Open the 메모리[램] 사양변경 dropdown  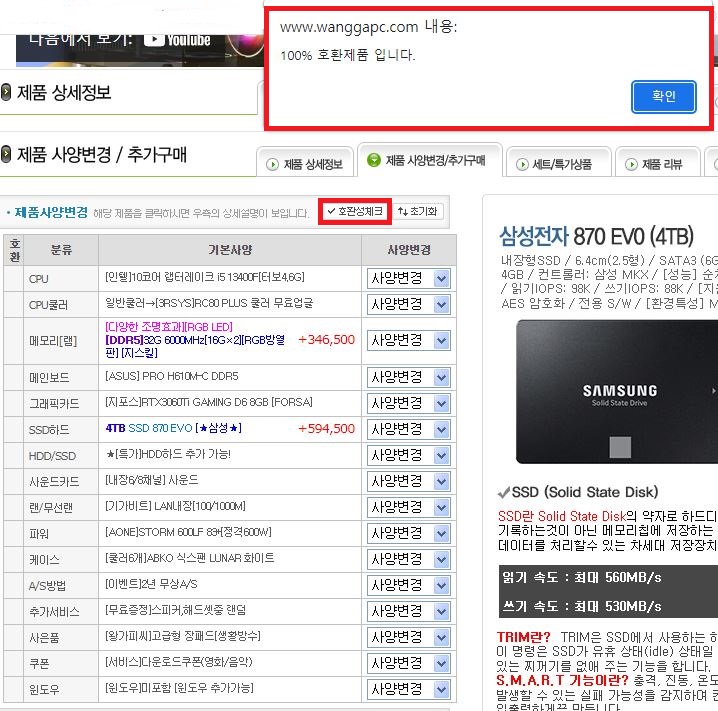(x=408, y=341)
